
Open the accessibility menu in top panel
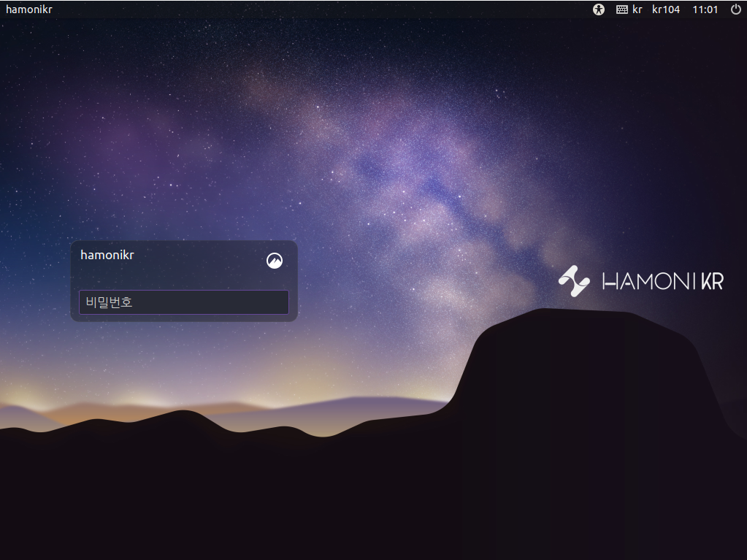pos(599,9)
